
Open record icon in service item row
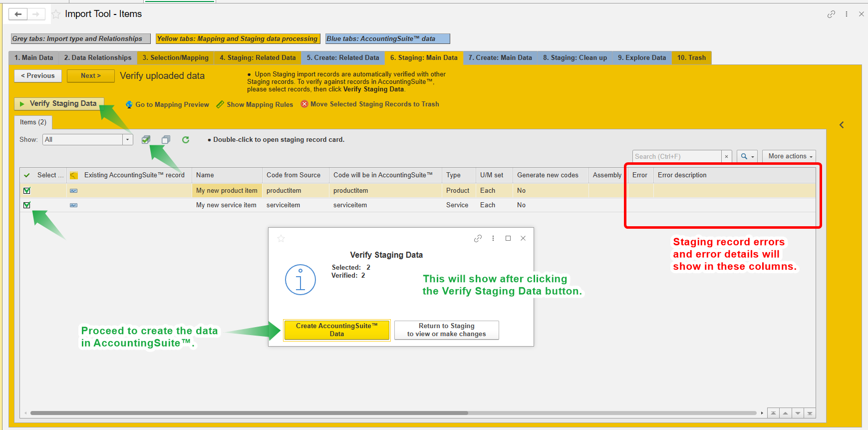tap(74, 205)
